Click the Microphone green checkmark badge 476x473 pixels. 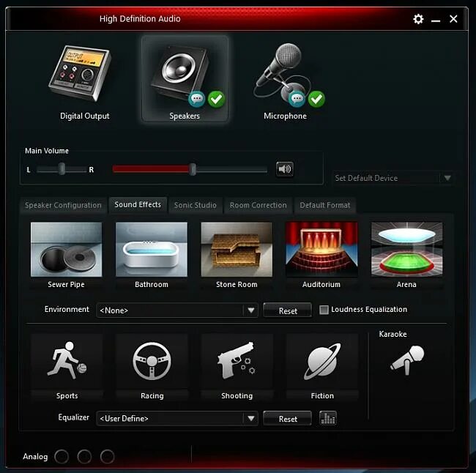tap(316, 99)
